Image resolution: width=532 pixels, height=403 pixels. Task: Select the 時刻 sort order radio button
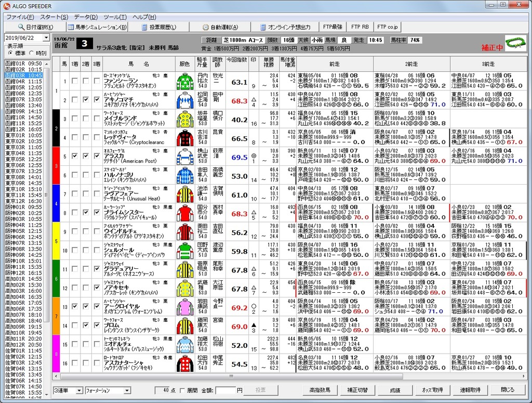(x=32, y=53)
